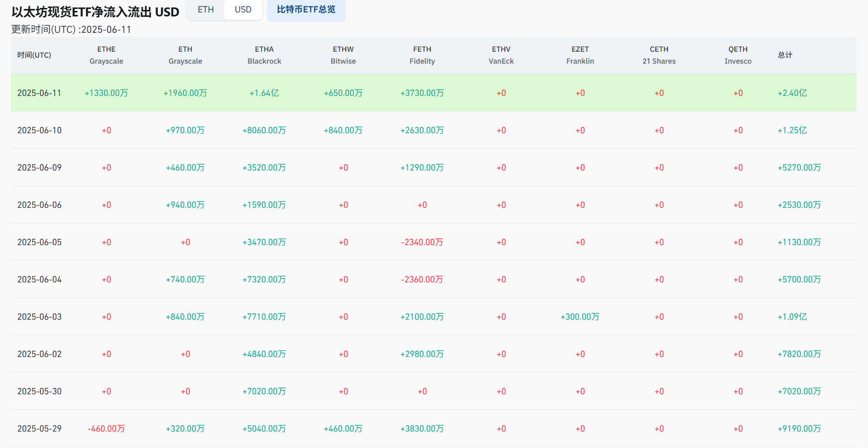
Task: Click the 总计 column header
Action: pos(785,55)
